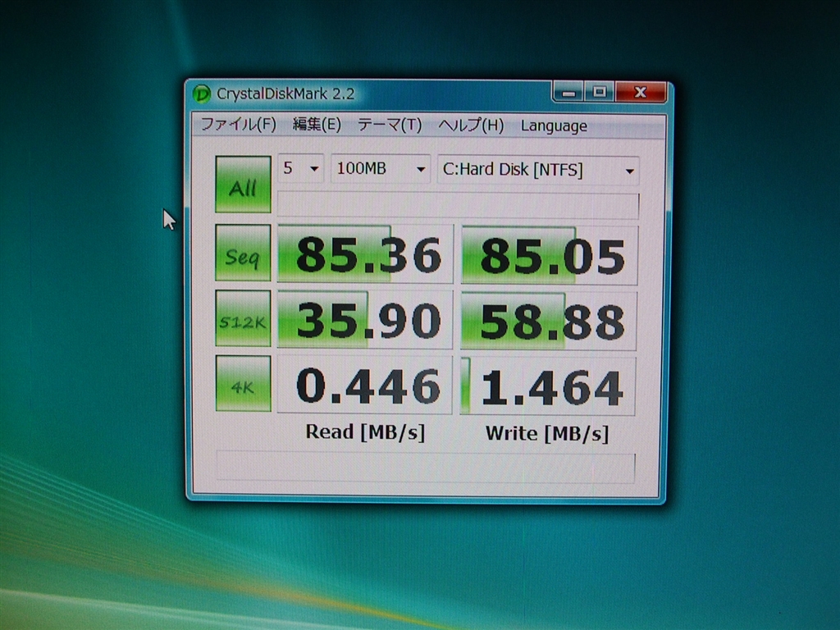
Task: Open the Language menu
Action: 554,126
